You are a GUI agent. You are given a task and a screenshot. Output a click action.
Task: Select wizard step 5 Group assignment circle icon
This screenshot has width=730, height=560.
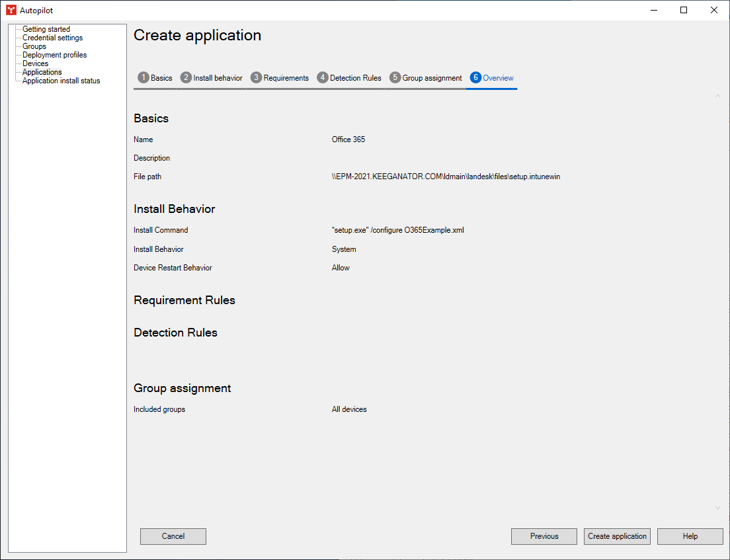(395, 77)
